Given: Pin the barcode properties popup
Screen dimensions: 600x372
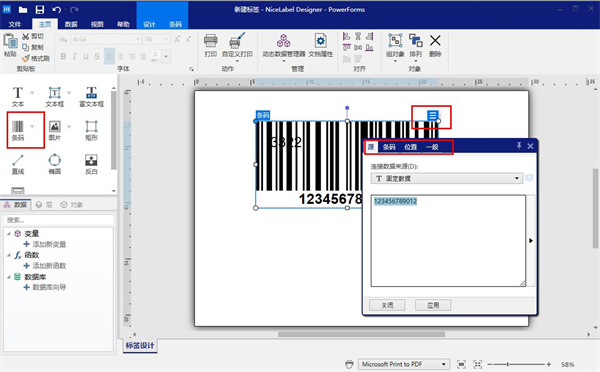Looking at the screenshot, I should 519,145.
